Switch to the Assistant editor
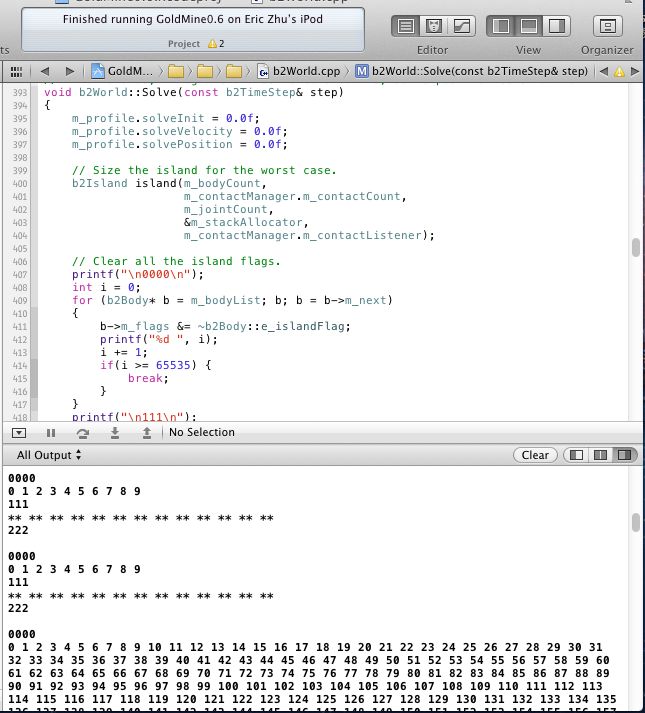This screenshot has height=713, width=645. 433,26
